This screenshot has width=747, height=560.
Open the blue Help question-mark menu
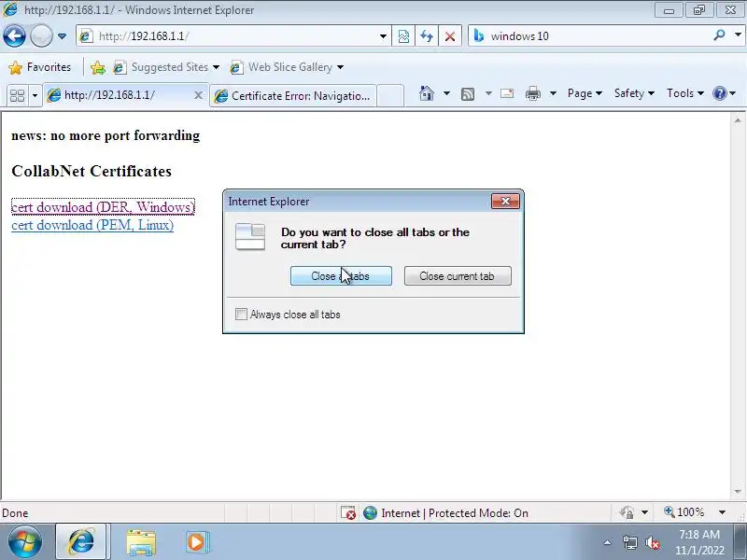(725, 93)
